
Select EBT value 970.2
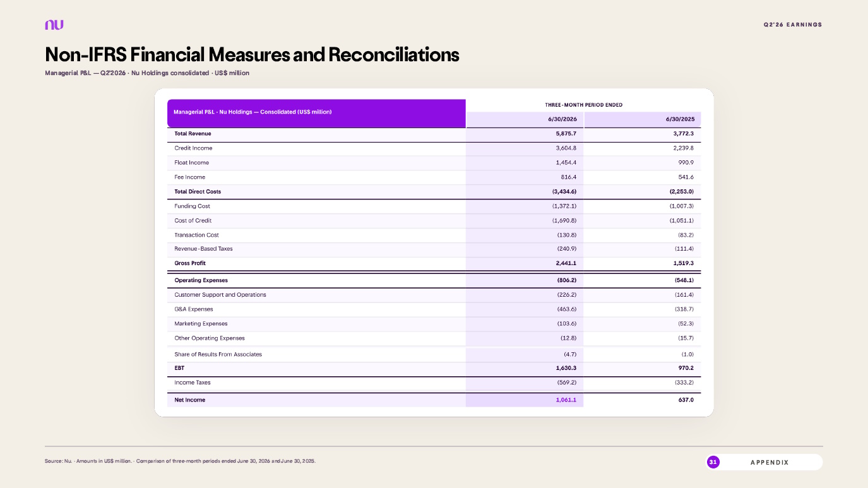coord(685,368)
